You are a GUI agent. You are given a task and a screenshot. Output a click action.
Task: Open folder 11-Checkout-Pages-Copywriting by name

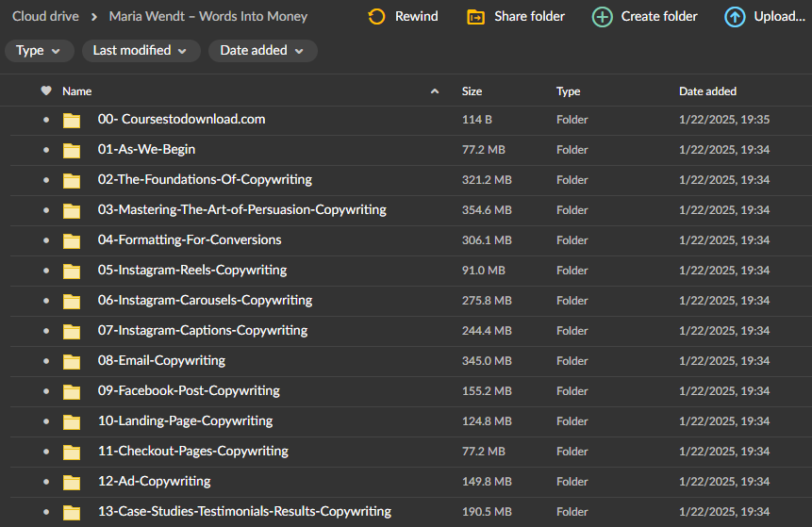pyautogui.click(x=193, y=451)
